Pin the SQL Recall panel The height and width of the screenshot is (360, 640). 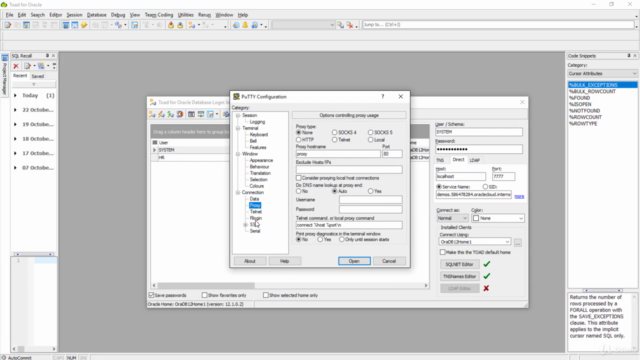click(x=47, y=56)
